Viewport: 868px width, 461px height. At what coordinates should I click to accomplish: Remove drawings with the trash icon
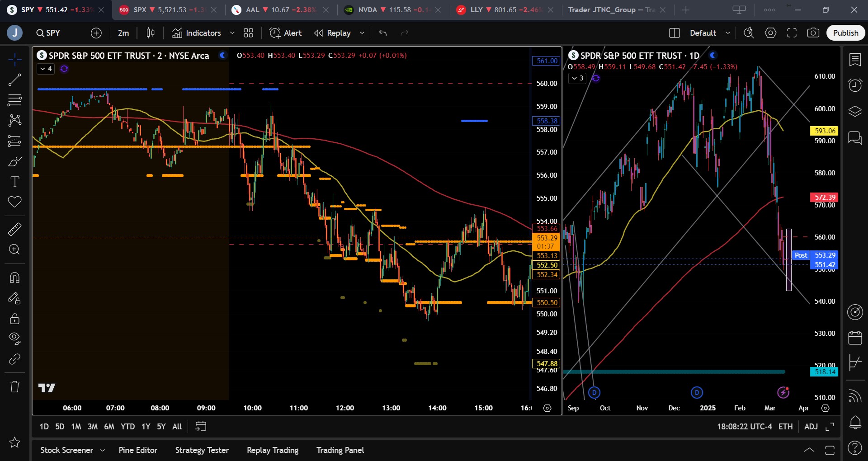click(15, 386)
